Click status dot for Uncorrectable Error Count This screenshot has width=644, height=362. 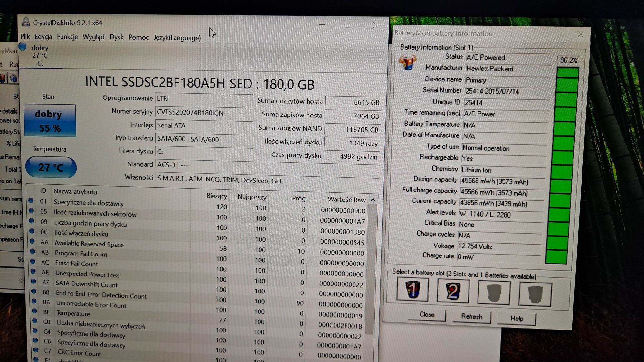pos(34,301)
